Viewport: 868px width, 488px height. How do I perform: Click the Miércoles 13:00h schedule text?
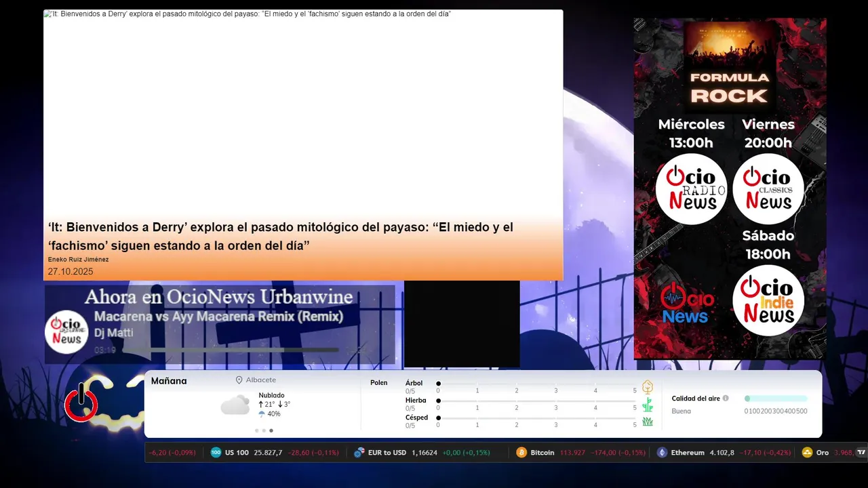point(691,134)
